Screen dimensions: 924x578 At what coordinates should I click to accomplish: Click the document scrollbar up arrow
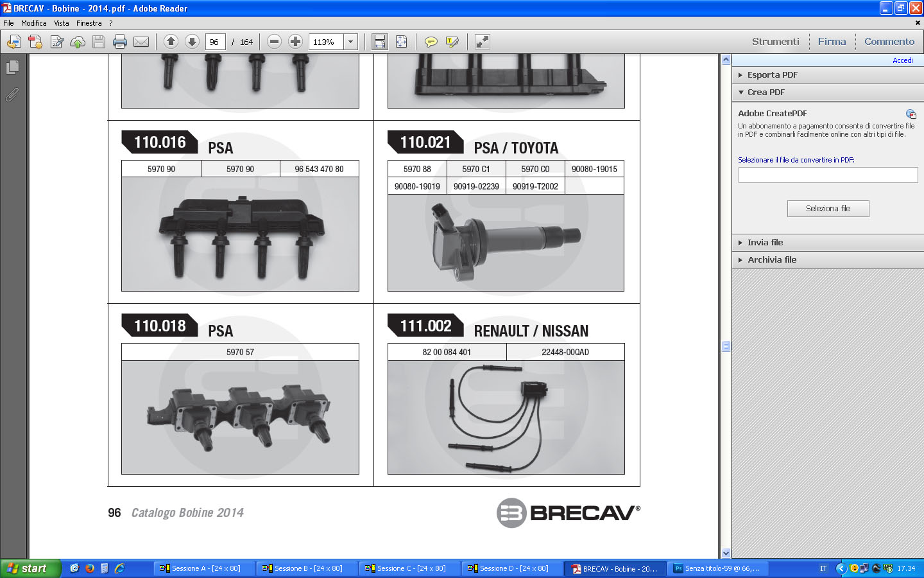[726, 60]
